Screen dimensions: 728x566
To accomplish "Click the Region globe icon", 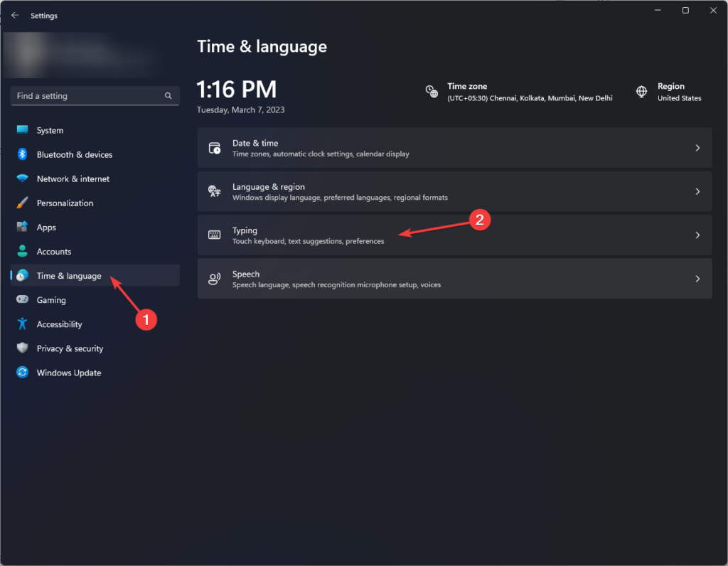I will (641, 92).
